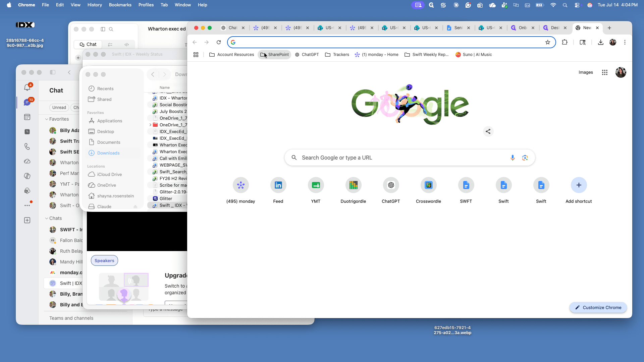This screenshot has height=362, width=644.
Task: Open Teams OneDrive cloud icon
Action: point(27,161)
